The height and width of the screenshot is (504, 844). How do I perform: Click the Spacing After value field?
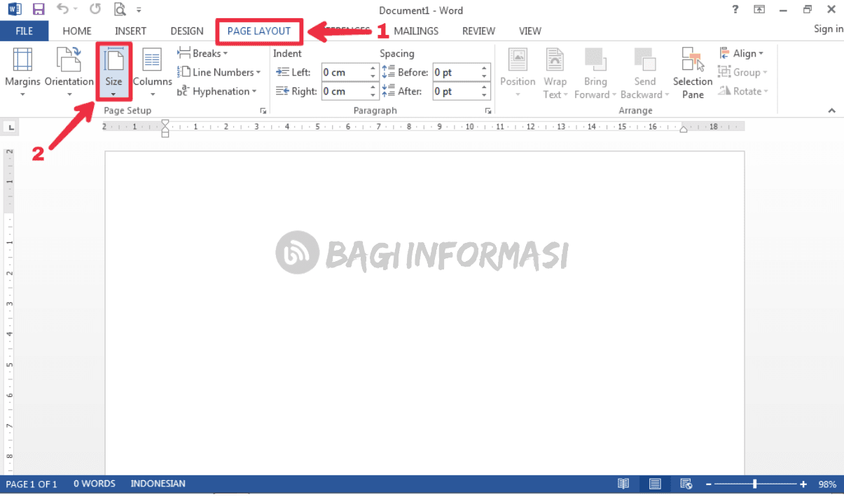pos(455,91)
